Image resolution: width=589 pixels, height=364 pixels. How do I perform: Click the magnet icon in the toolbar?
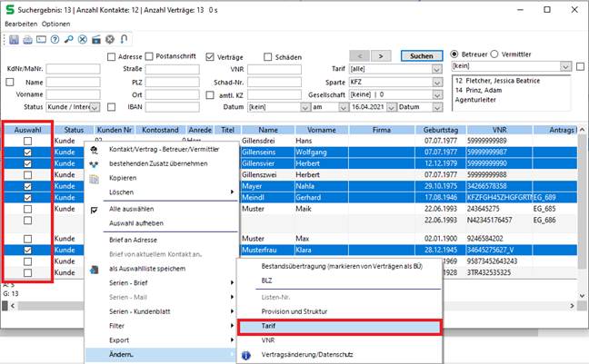click(x=124, y=40)
